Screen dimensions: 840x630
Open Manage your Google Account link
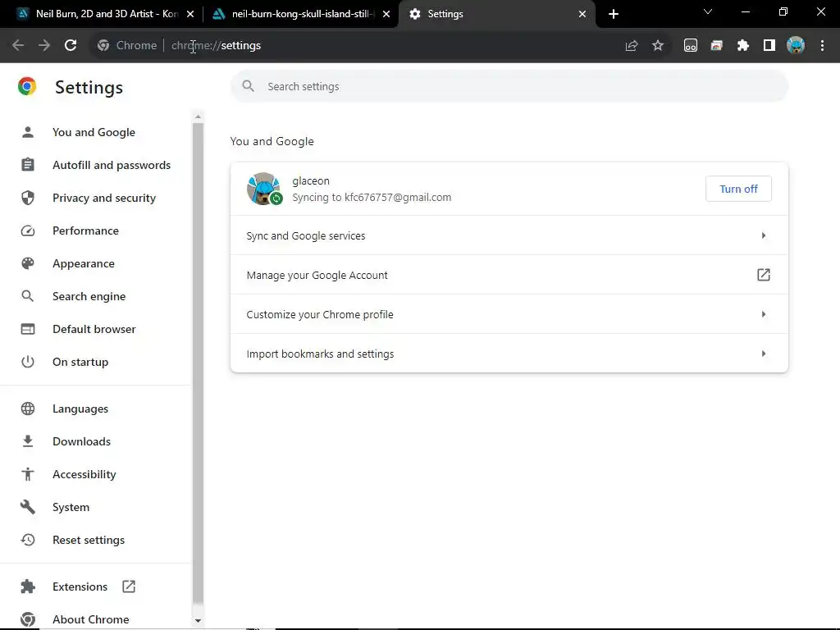coord(509,275)
